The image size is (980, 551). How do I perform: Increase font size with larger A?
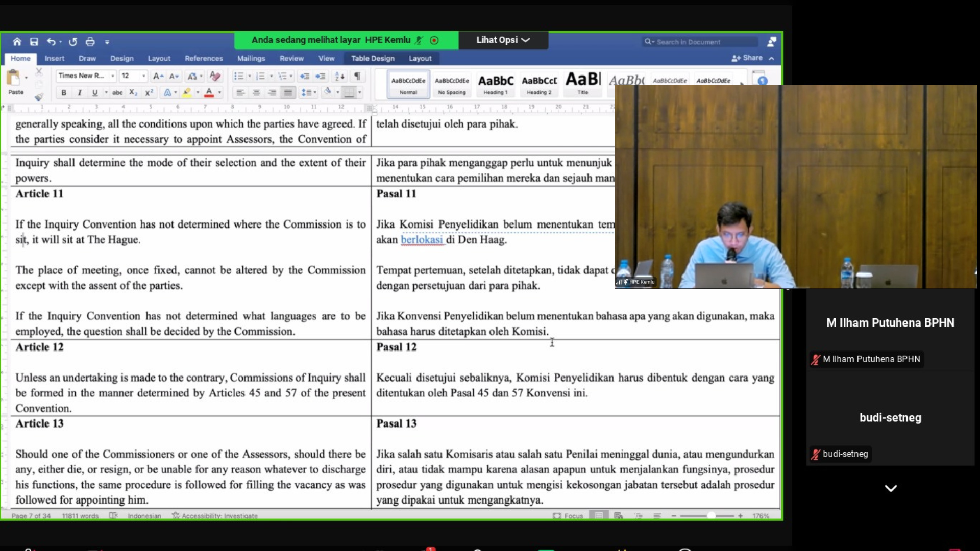pyautogui.click(x=158, y=76)
